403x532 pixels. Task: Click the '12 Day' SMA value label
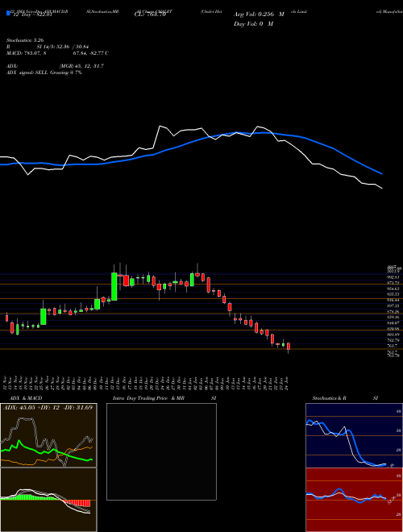tap(32, 15)
